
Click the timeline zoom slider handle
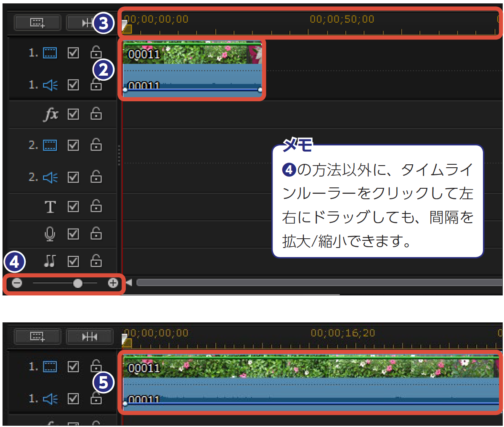(78, 283)
